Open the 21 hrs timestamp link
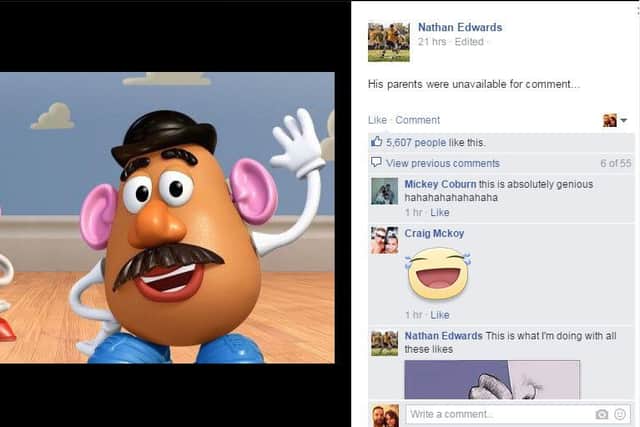 pyautogui.click(x=432, y=42)
